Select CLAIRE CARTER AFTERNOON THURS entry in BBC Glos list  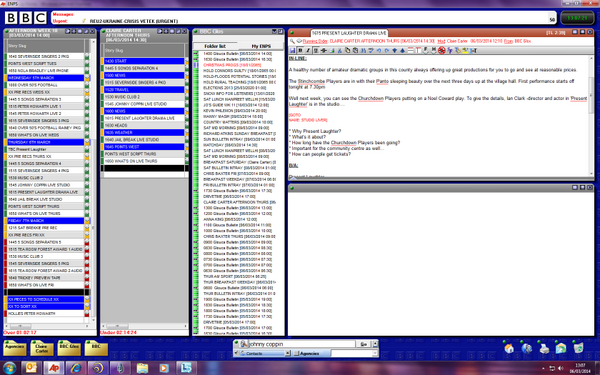239,202
